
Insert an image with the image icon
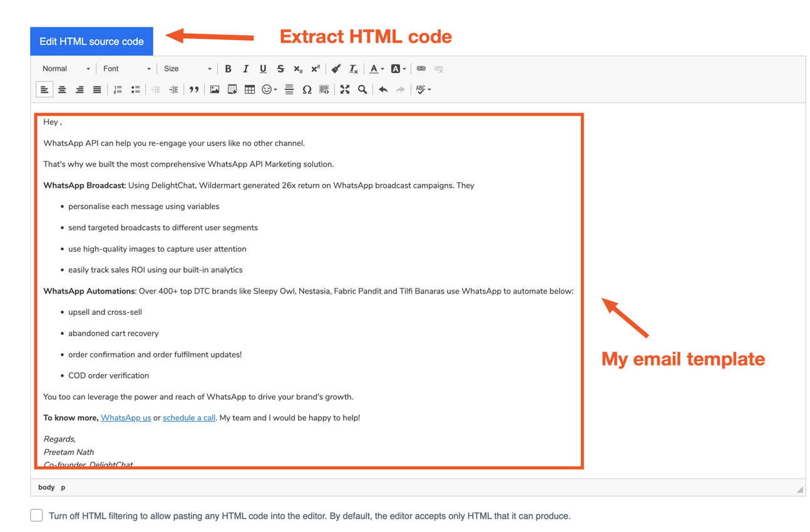point(215,90)
